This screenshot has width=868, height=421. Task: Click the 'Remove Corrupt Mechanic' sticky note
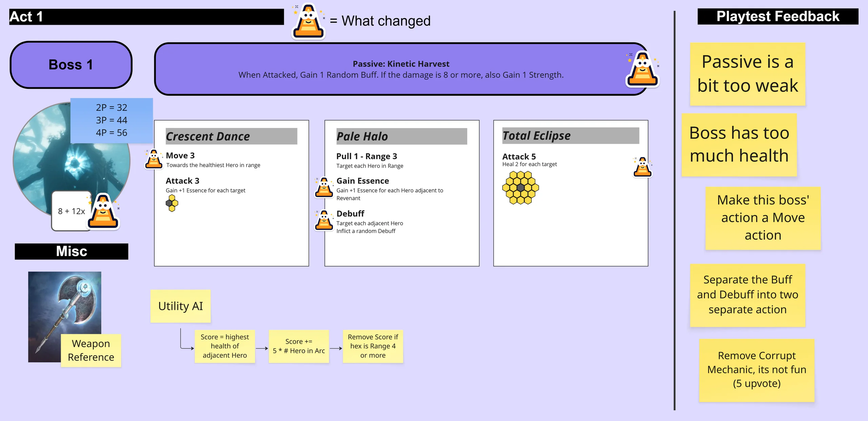[757, 370]
